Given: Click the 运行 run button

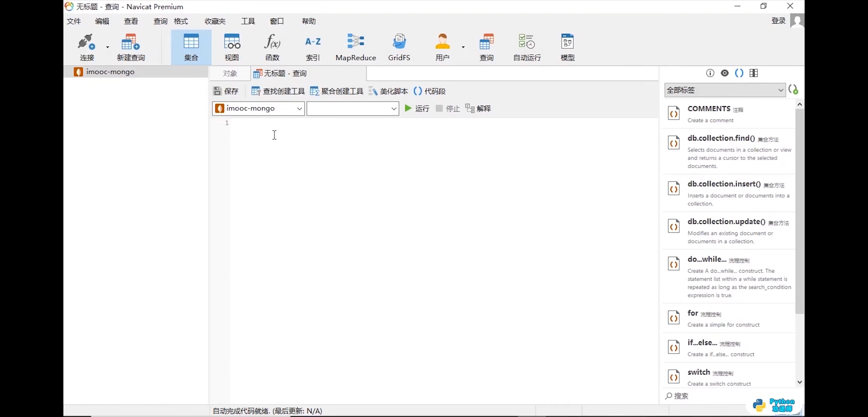Looking at the screenshot, I should click(417, 108).
